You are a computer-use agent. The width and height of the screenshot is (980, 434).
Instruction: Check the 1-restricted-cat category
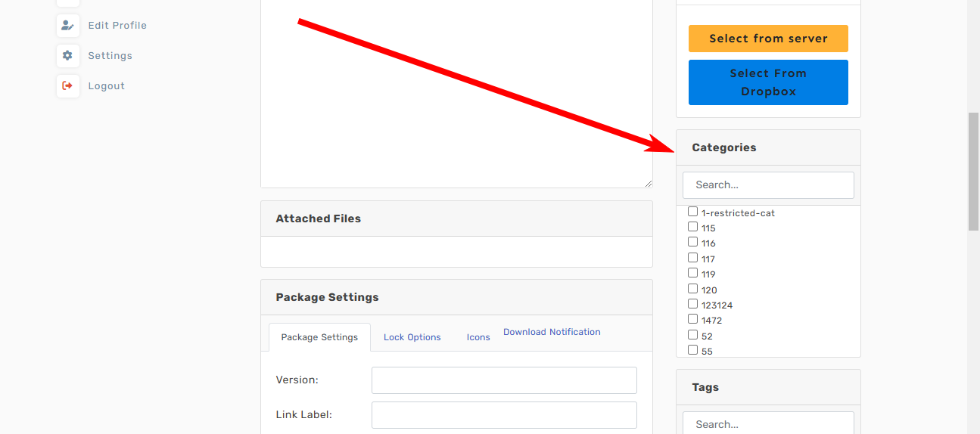coord(692,212)
